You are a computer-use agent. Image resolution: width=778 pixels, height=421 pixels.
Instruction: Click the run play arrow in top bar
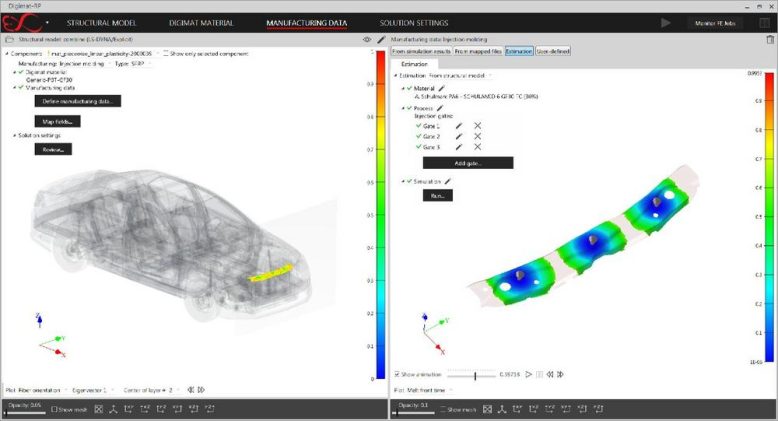(666, 22)
